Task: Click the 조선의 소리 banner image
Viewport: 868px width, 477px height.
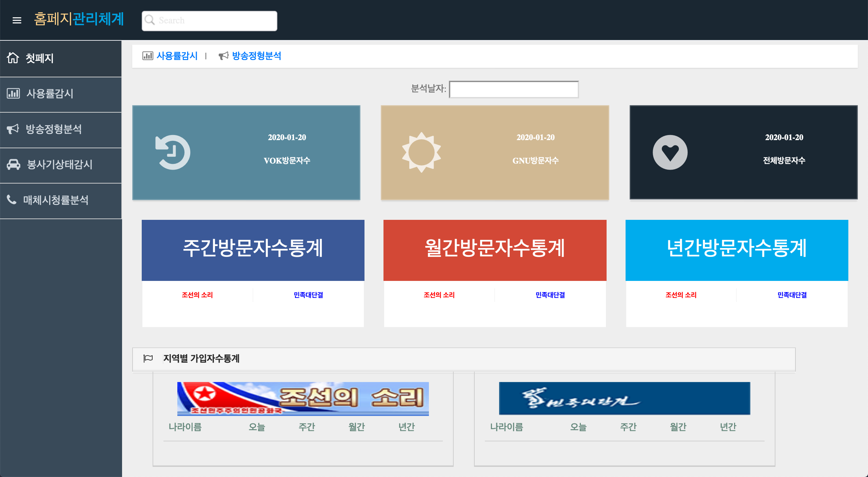Action: coord(303,399)
